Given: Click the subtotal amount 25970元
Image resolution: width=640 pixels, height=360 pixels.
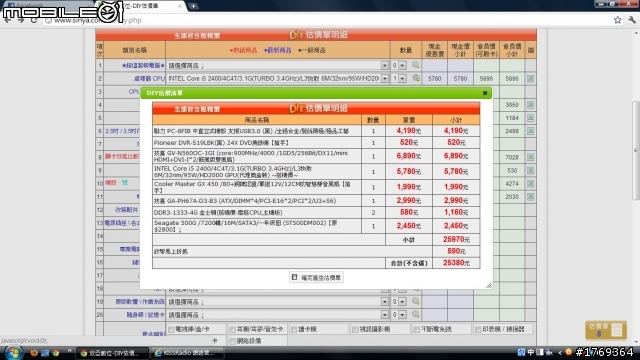Looking at the screenshot, I should point(456,240).
